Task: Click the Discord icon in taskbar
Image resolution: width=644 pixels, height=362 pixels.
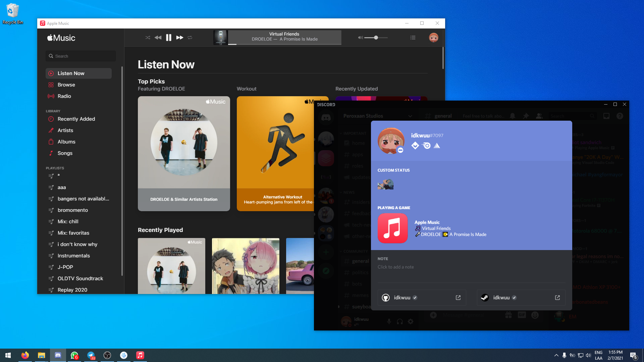Action: click(x=58, y=355)
